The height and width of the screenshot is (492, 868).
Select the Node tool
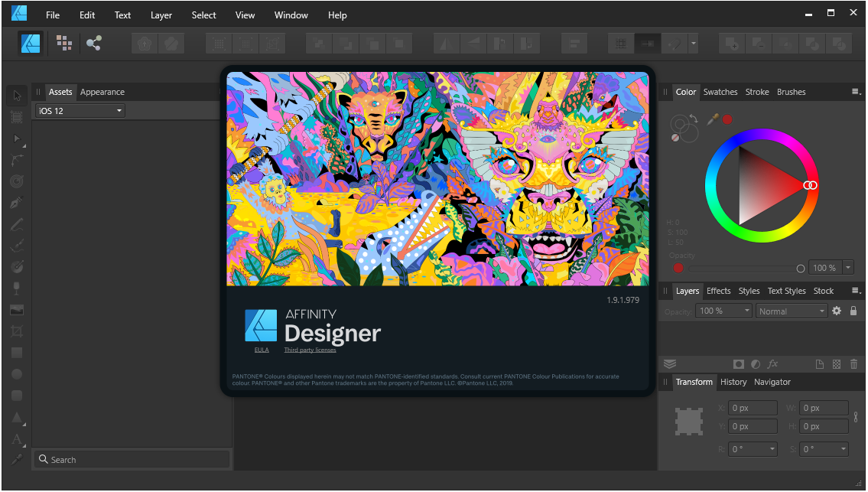click(17, 138)
